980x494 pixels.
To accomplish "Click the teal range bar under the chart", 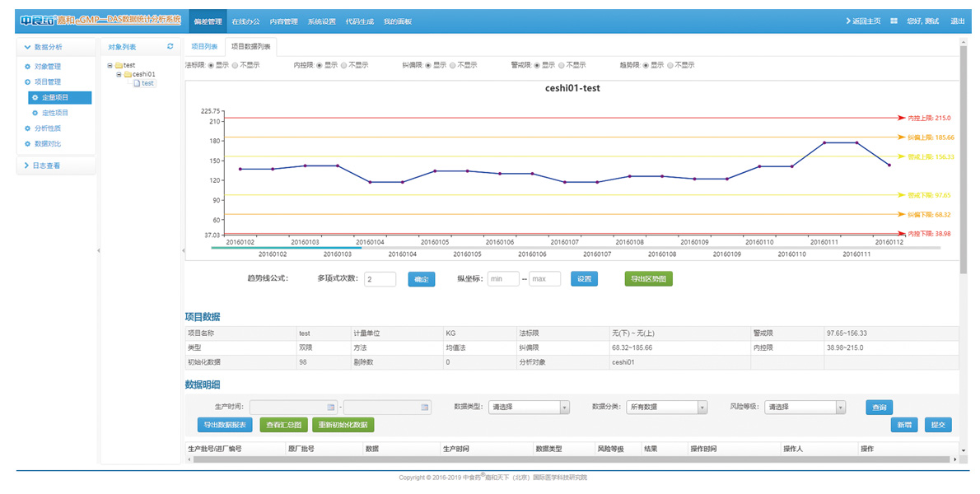I will (286, 247).
